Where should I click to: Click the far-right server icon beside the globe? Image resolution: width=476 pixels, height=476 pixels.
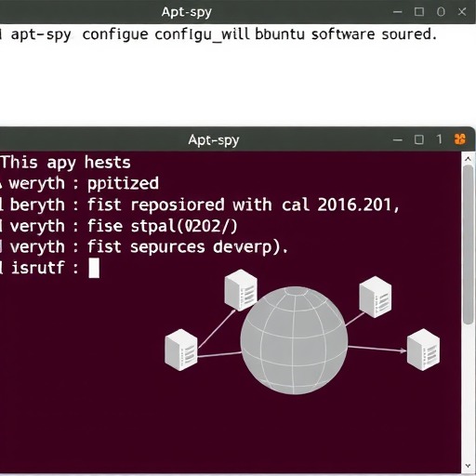(x=423, y=350)
